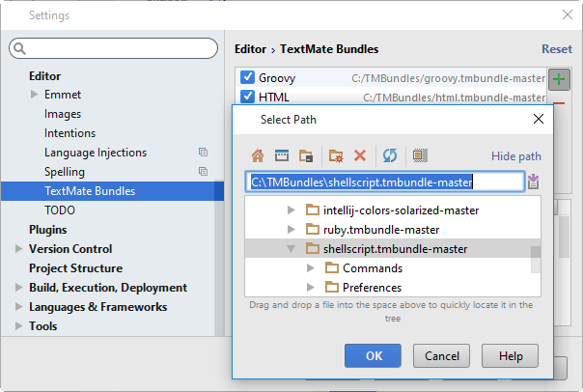This screenshot has width=583, height=392.
Task: Create a New Folder via toolbar
Action: click(336, 155)
